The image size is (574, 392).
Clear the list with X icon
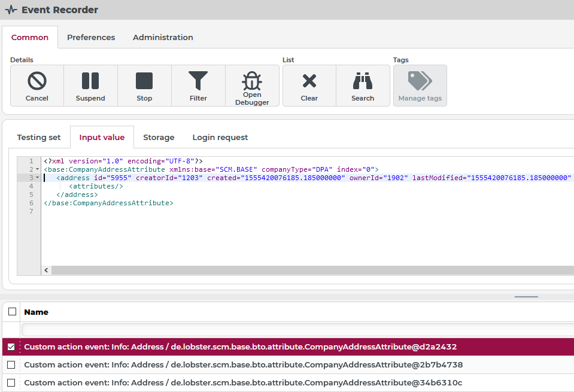pos(309,86)
